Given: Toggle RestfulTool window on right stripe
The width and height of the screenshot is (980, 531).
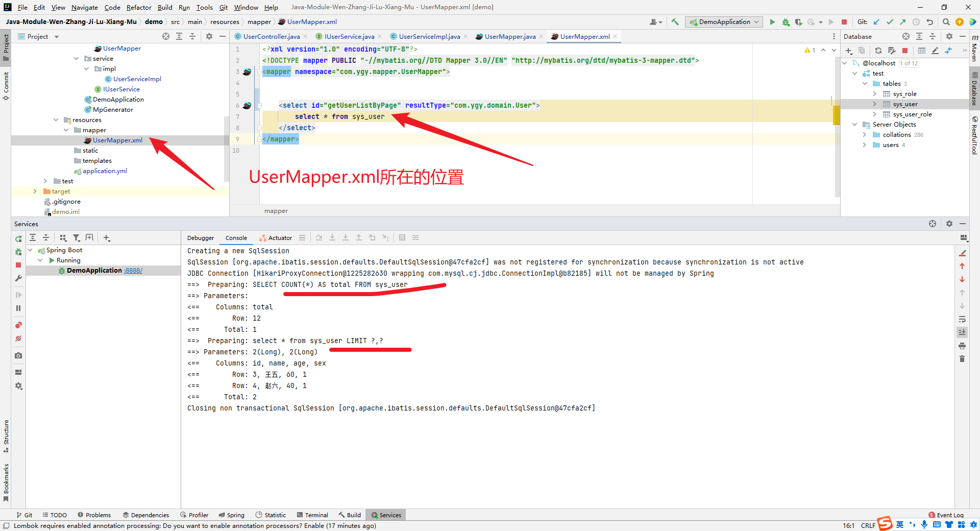Looking at the screenshot, I should click(x=974, y=135).
